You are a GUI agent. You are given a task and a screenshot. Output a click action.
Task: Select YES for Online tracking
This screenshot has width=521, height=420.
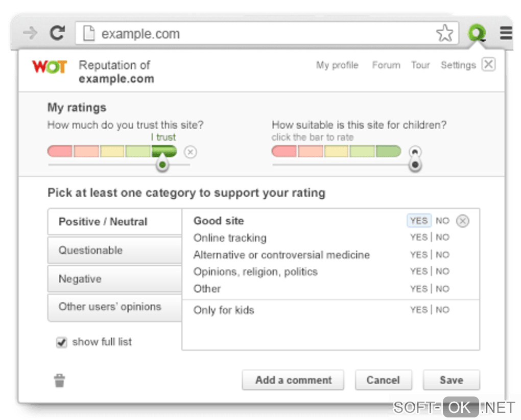click(x=418, y=238)
